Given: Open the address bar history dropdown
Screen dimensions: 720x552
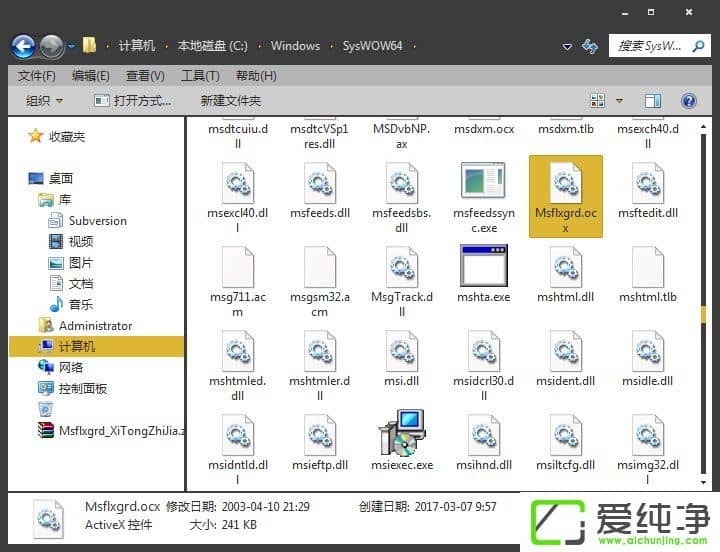Looking at the screenshot, I should point(567,46).
